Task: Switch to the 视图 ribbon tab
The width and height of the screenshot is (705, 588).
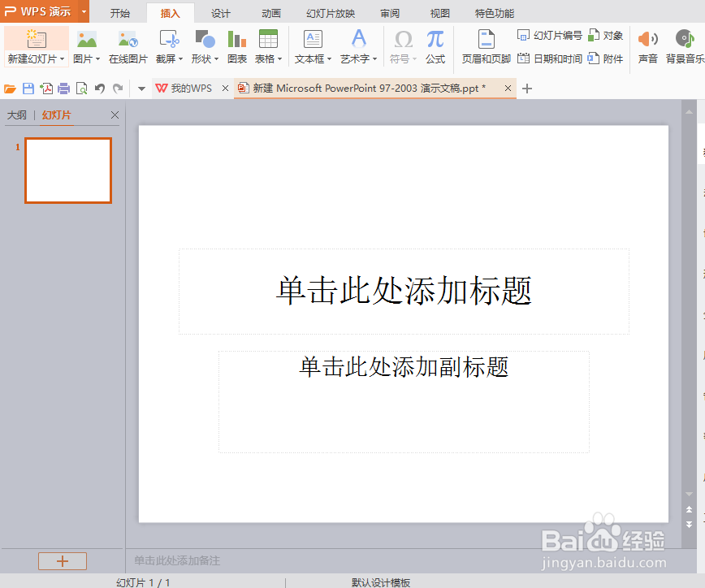Action: point(439,13)
